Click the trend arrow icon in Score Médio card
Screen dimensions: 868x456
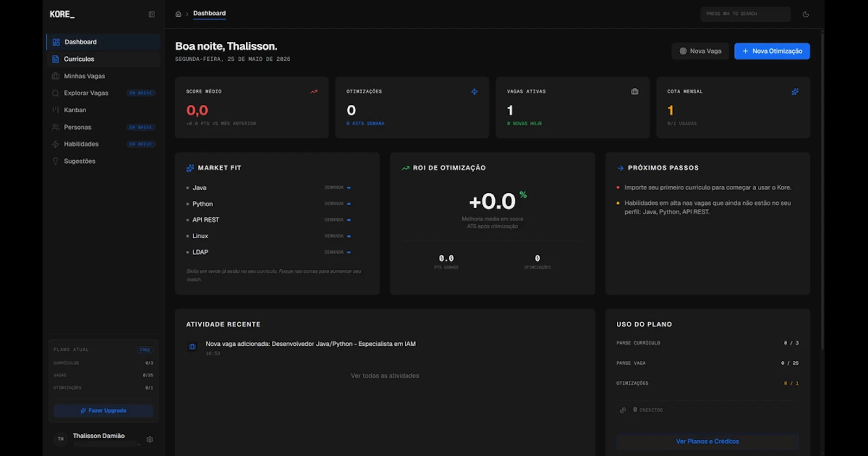pyautogui.click(x=314, y=92)
